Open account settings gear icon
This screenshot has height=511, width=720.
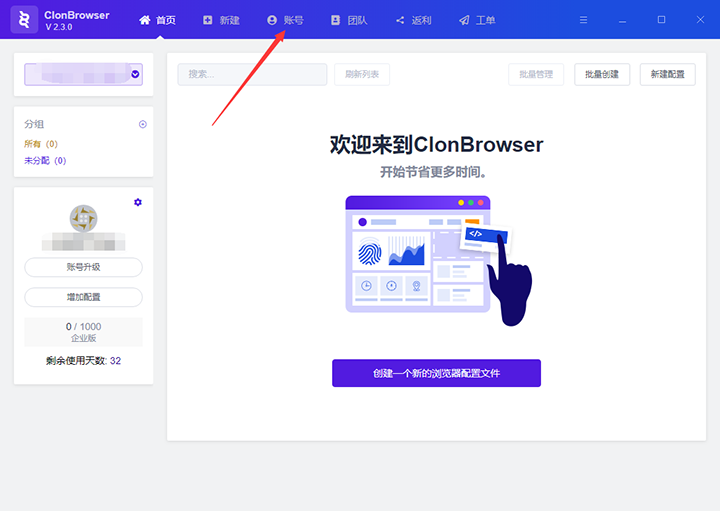point(138,202)
